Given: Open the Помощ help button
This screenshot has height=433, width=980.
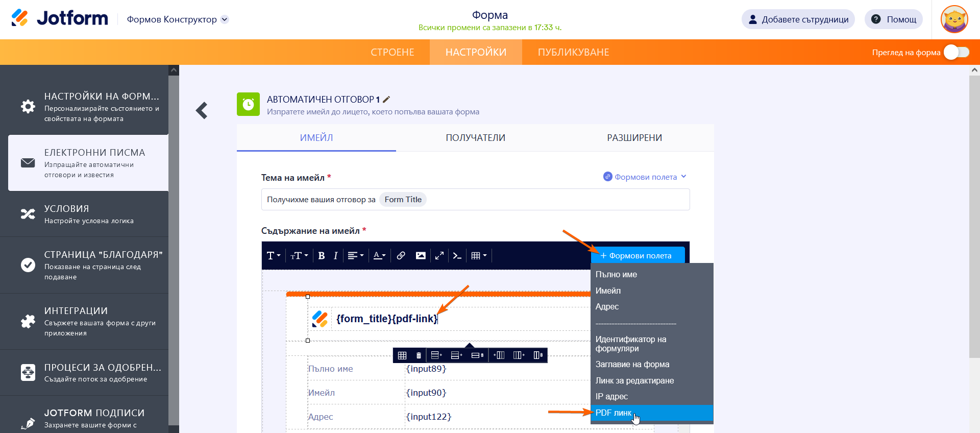Looking at the screenshot, I should click(x=893, y=19).
